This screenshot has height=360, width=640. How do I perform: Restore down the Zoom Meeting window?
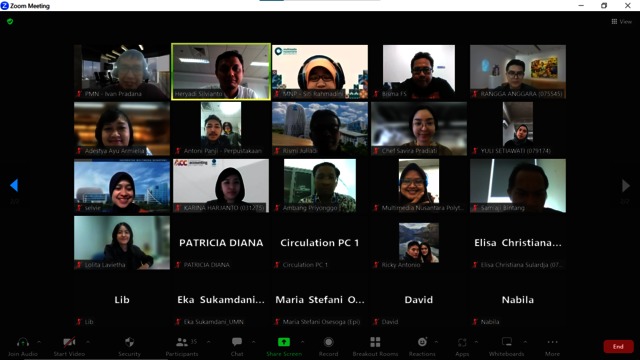(x=604, y=5)
